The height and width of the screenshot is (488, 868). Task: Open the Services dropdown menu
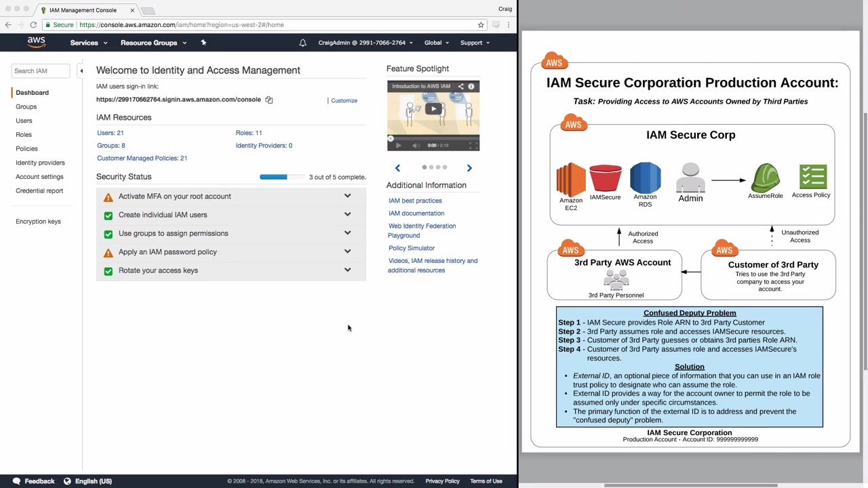pyautogui.click(x=88, y=43)
